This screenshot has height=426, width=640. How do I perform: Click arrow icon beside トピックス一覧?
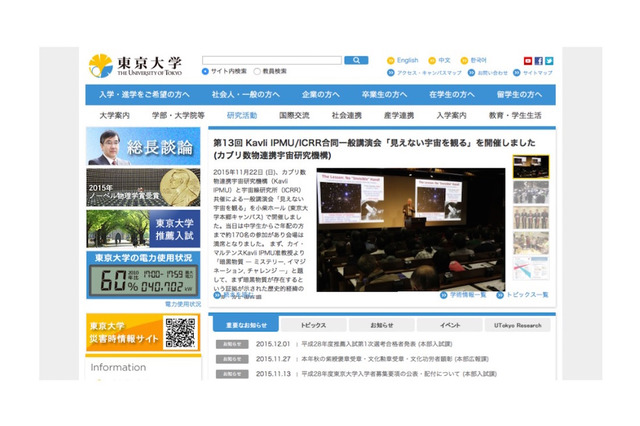[500, 295]
